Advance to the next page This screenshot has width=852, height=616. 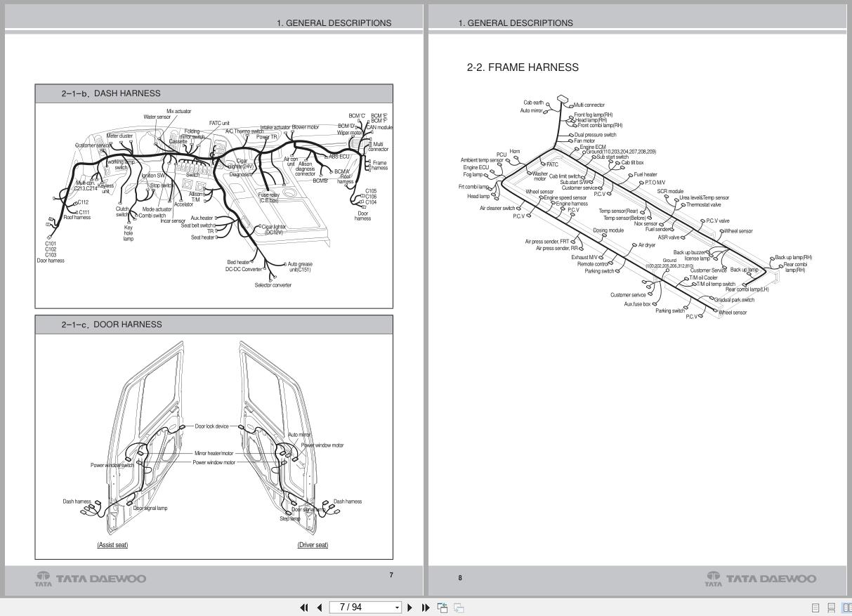(409, 607)
